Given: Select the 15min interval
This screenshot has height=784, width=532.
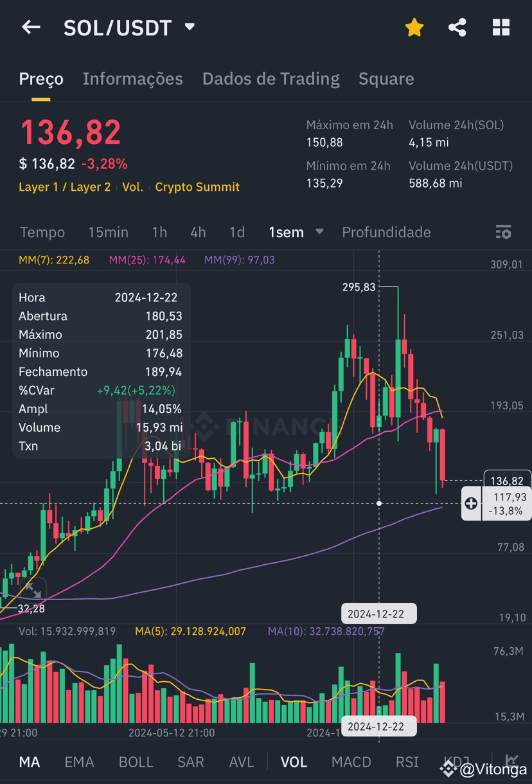Looking at the screenshot, I should tap(108, 232).
